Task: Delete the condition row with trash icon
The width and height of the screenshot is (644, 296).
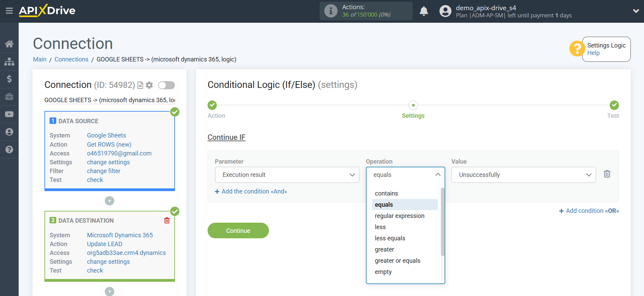Action: tap(607, 174)
